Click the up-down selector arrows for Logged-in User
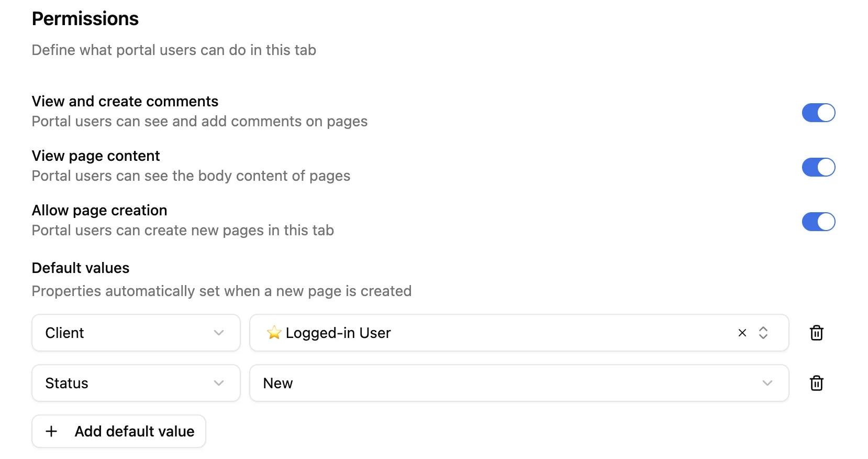The width and height of the screenshot is (868, 459). [x=763, y=333]
